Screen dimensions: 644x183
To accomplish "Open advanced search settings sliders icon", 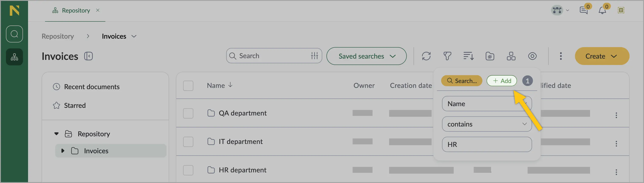I will coord(315,56).
